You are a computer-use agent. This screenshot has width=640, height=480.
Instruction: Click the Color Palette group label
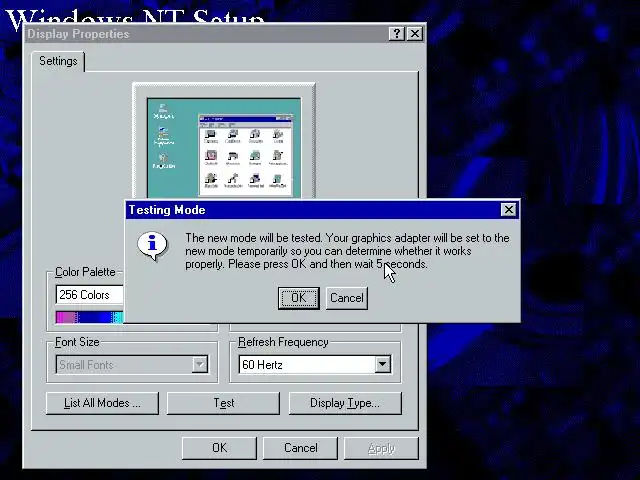85,272
